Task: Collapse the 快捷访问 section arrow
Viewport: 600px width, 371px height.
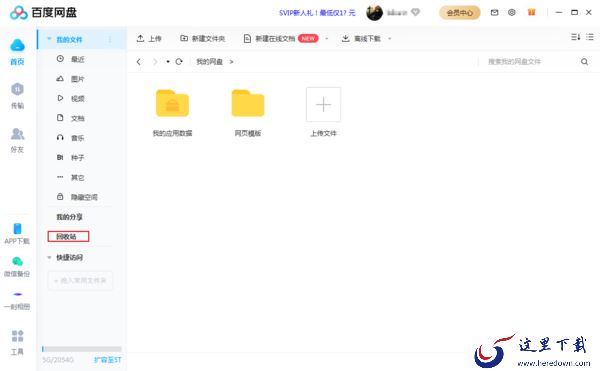Action: 49,257
